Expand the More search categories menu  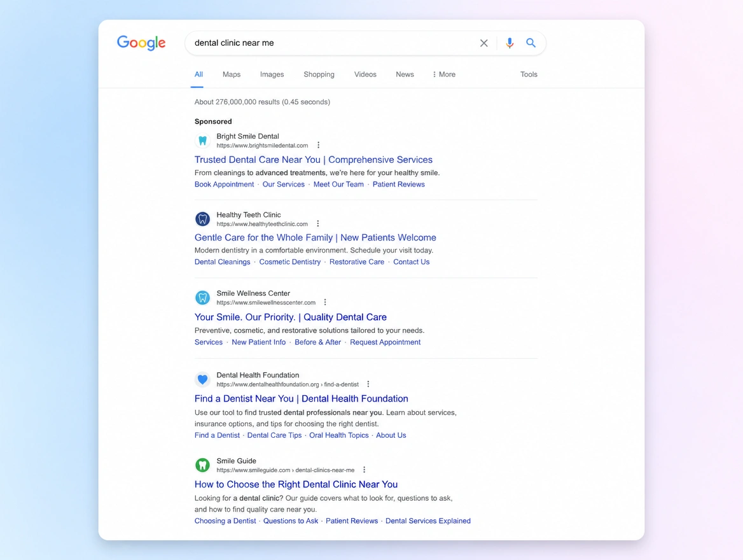click(x=444, y=74)
